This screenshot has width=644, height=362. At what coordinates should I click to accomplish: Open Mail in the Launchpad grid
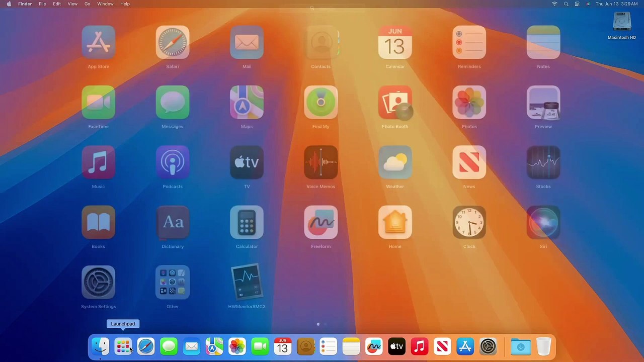(x=247, y=43)
